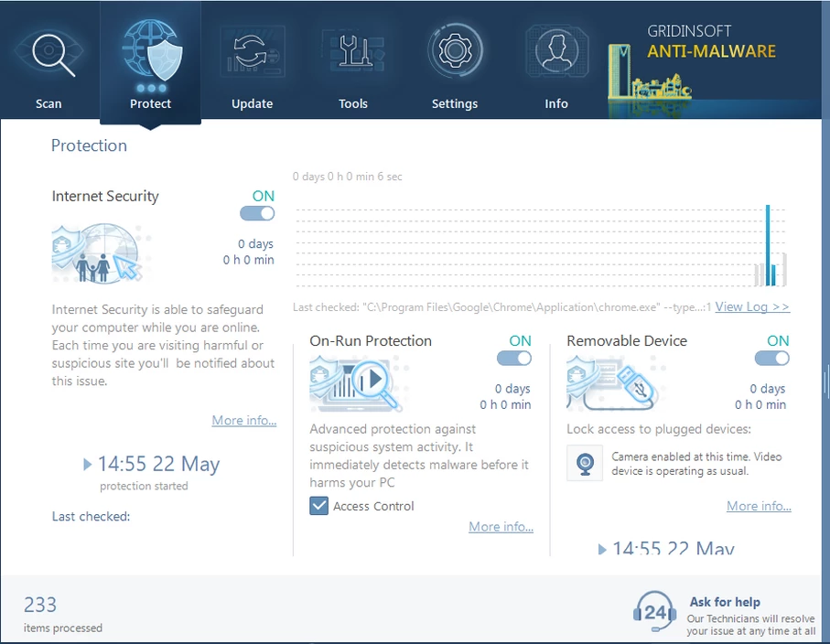This screenshot has height=644, width=830.
Task: Uncheck the Access Control checkbox
Action: pyautogui.click(x=319, y=506)
